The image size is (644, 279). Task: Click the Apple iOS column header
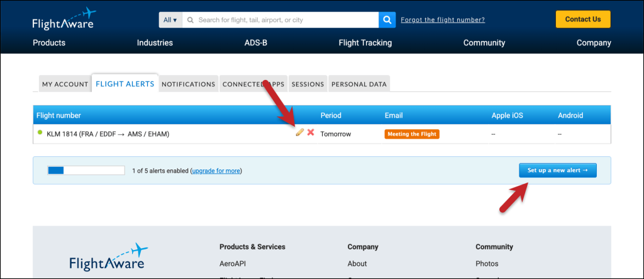508,115
